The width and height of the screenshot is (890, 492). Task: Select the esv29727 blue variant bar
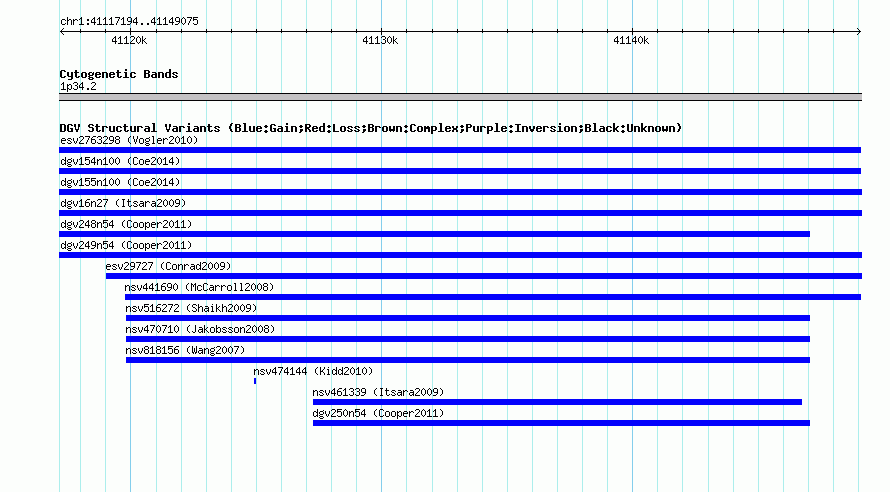tap(484, 276)
